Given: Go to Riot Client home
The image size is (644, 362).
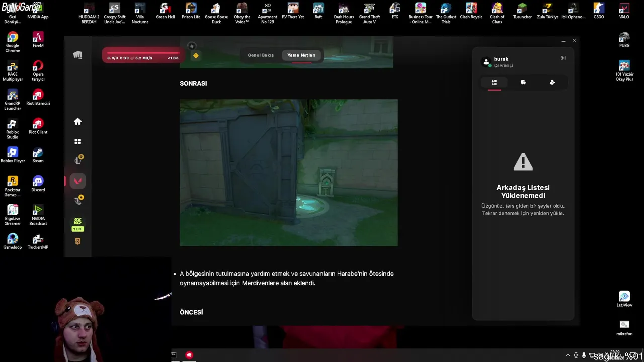Looking at the screenshot, I should 77,121.
